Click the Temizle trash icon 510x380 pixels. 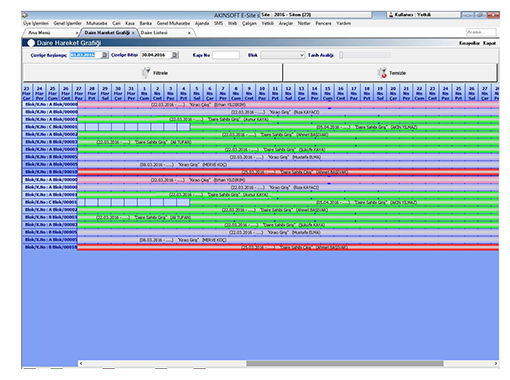tap(382, 73)
